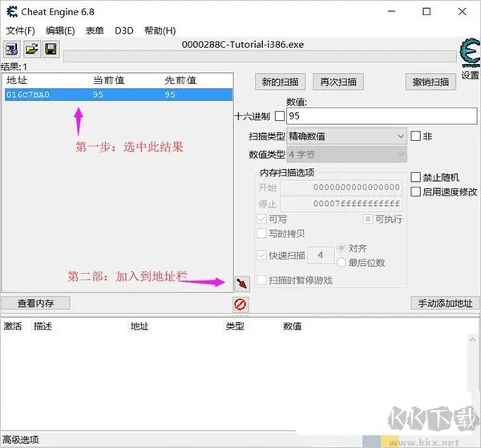Screen dimensions: 481x448
Task: Check the 启用速度修改 speedhack option
Action: 415,192
